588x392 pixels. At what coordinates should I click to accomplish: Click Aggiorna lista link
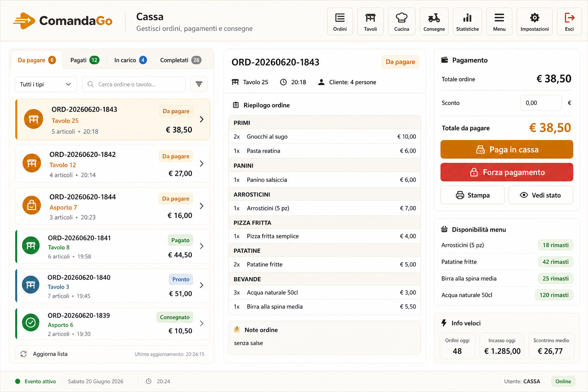click(50, 354)
